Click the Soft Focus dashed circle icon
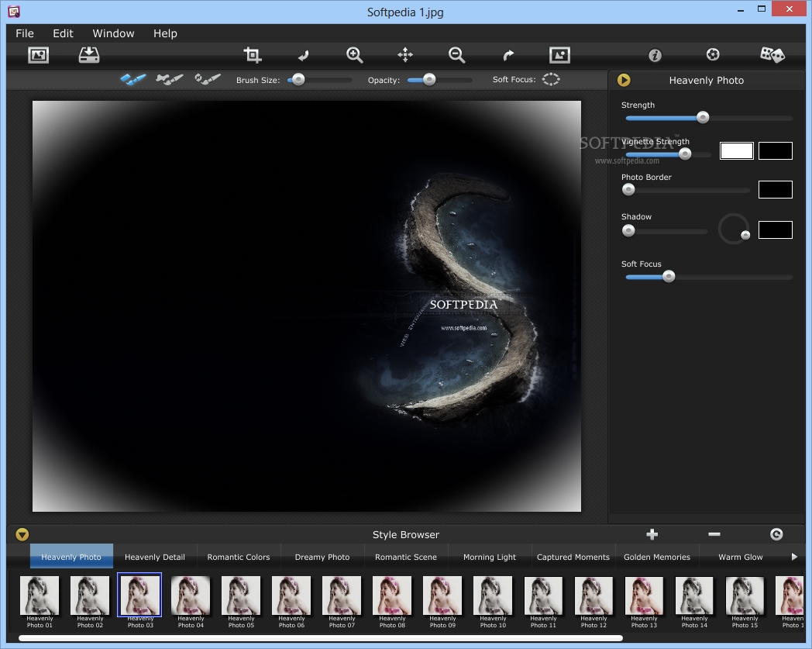Image resolution: width=812 pixels, height=649 pixels. coord(551,79)
